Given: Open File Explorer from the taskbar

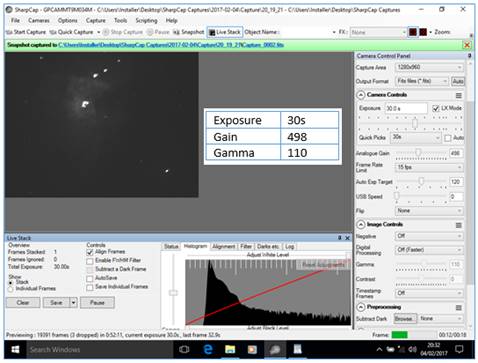Looking at the screenshot, I should (x=230, y=349).
